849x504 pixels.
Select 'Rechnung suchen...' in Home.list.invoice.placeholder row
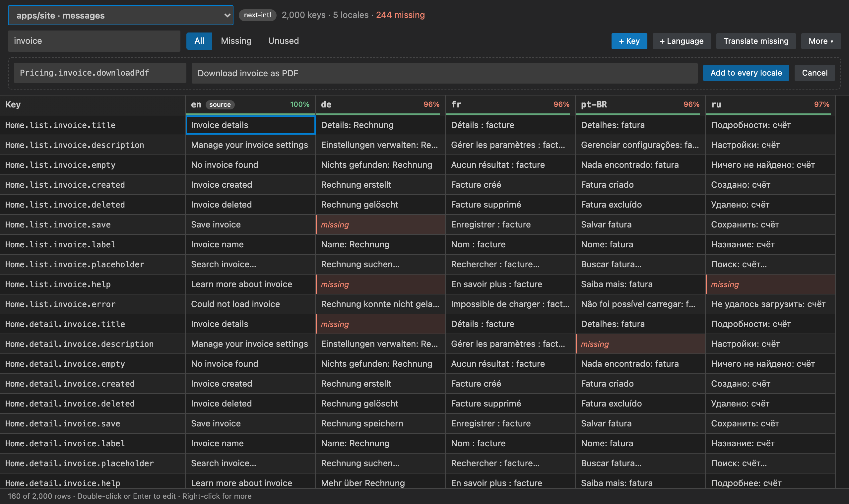point(380,265)
